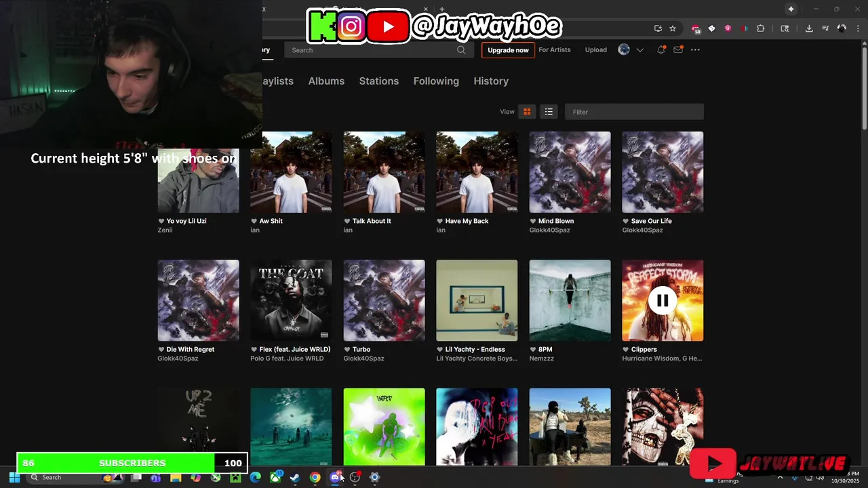The height and width of the screenshot is (488, 868).
Task: Toggle the heart on Talk About It
Action: [x=347, y=221]
